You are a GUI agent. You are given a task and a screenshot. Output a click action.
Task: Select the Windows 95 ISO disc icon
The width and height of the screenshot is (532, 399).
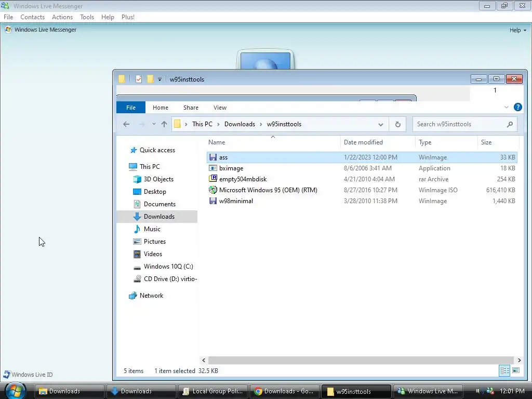point(212,190)
